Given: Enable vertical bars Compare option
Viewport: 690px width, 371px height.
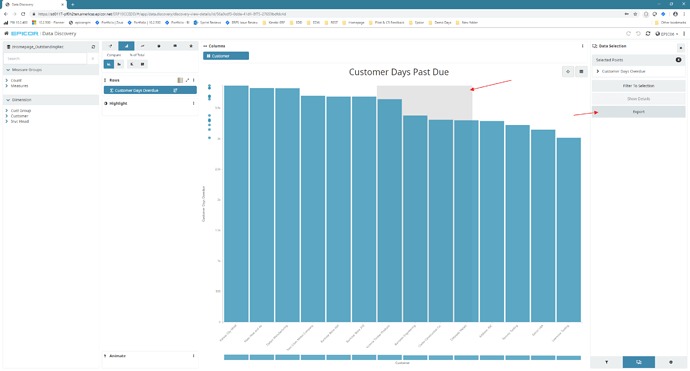Looking at the screenshot, I should (109, 64).
